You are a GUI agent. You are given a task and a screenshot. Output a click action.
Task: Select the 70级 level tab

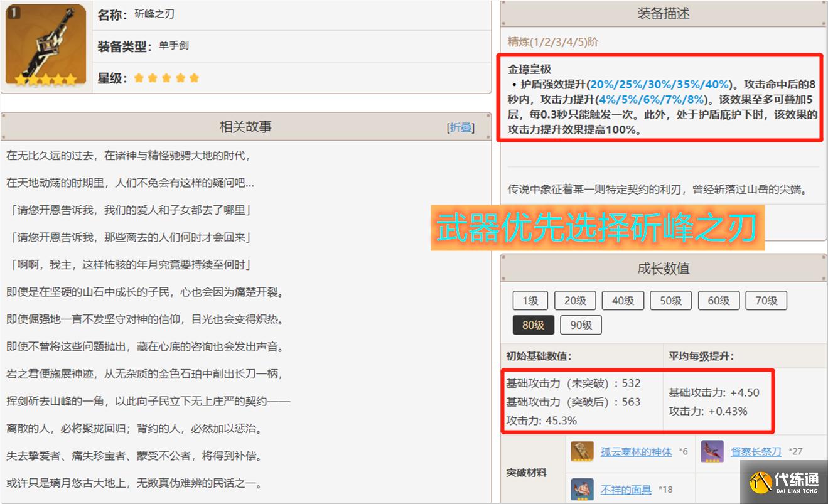pos(766,301)
